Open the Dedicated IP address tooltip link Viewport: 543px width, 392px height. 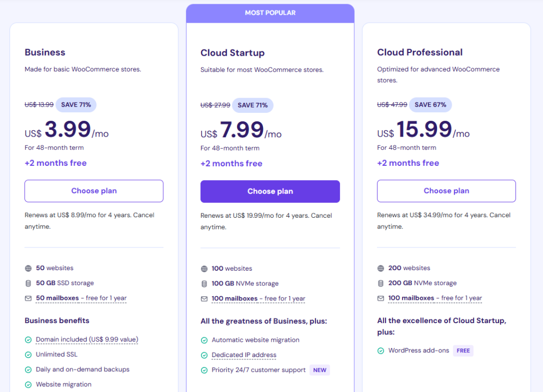(244, 355)
